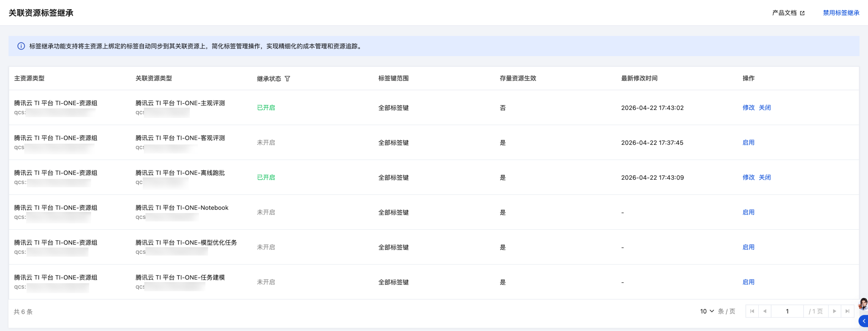Click the info icon in banner
The image size is (868, 331).
[21, 46]
